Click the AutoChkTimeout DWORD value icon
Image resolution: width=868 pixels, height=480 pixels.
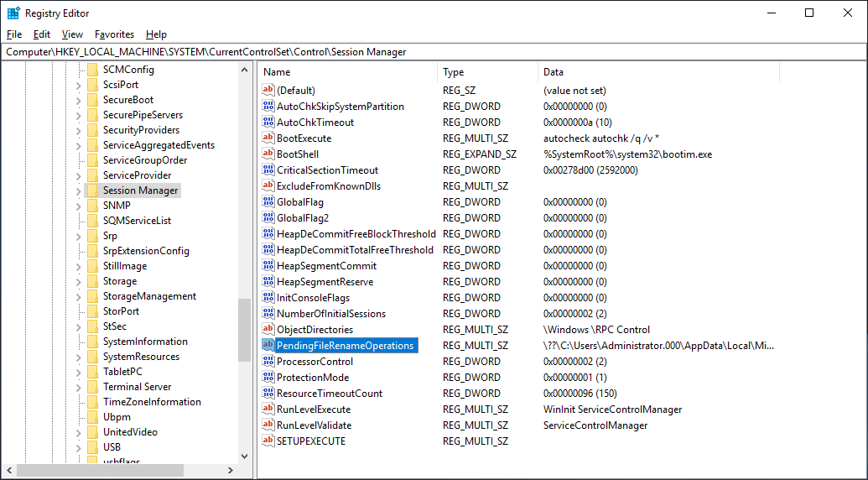[268, 123]
